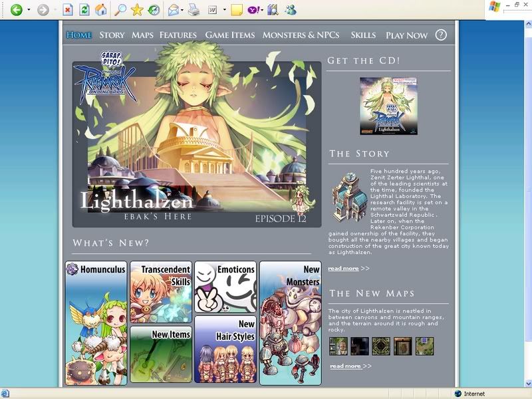Screen dimensions: 532x399
Task: Click the Lighthal Laboratory building image
Action: point(349,197)
